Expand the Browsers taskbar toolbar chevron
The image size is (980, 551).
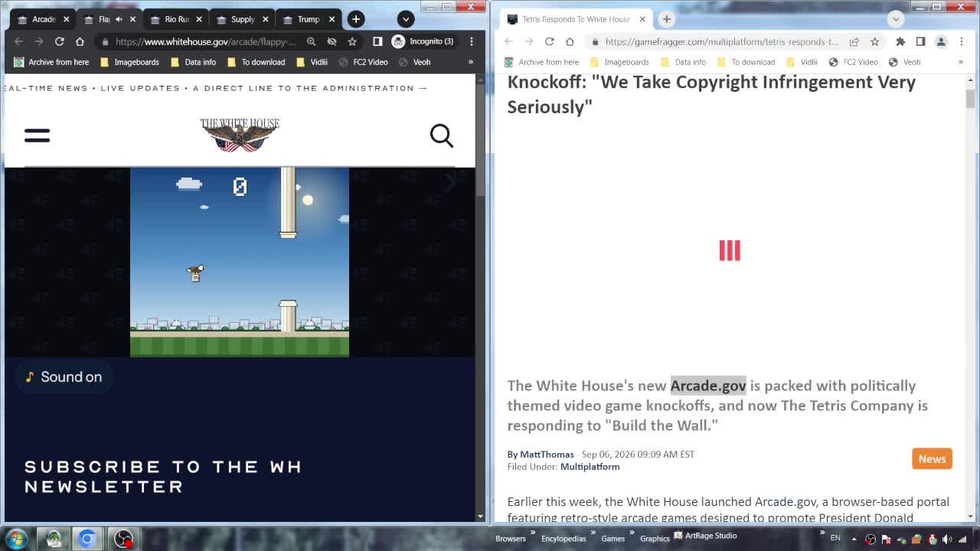click(x=532, y=533)
